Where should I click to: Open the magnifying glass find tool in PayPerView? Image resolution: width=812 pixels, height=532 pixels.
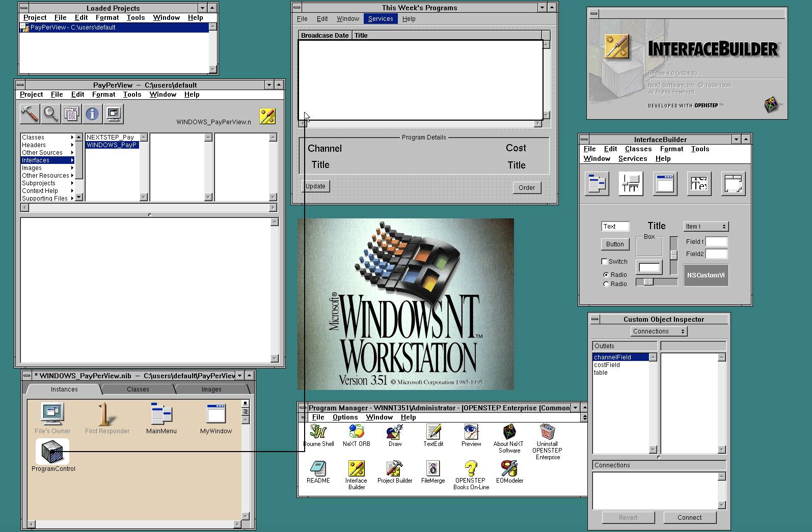(51, 114)
